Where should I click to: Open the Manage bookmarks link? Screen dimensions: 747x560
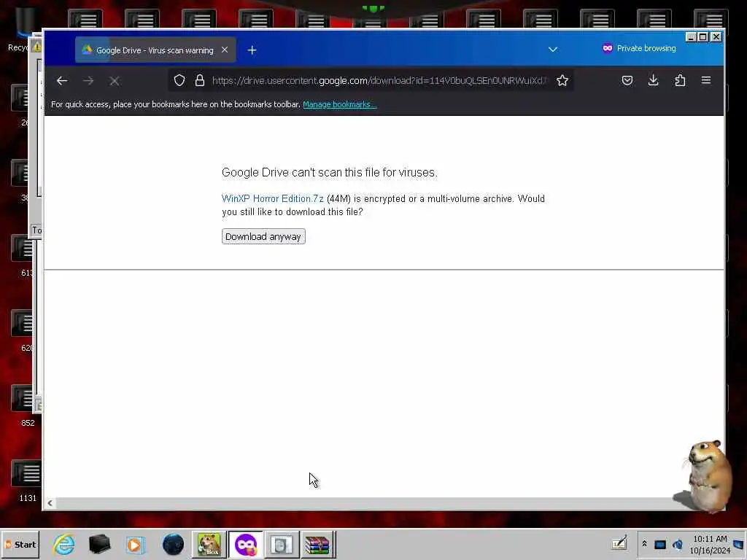click(x=340, y=104)
